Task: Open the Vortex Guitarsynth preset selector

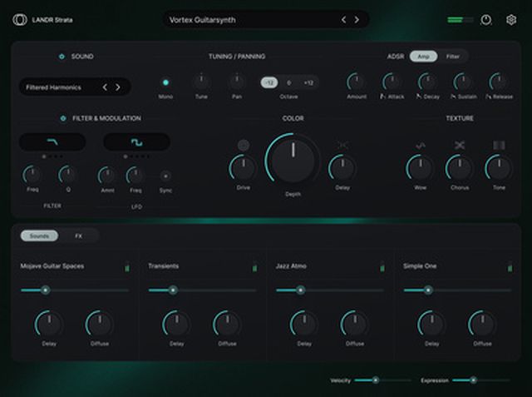Action: [266, 20]
